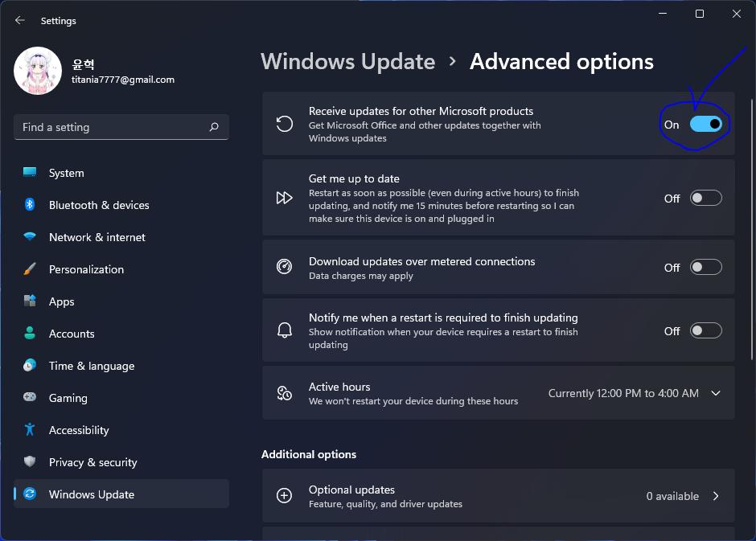
Task: Open Network & internet category
Action: 121,237
